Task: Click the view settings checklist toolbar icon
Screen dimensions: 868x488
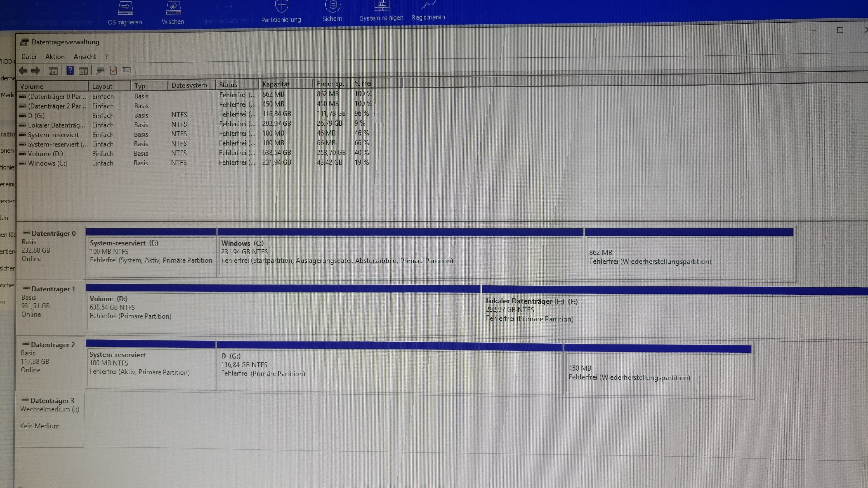Action: (126, 70)
